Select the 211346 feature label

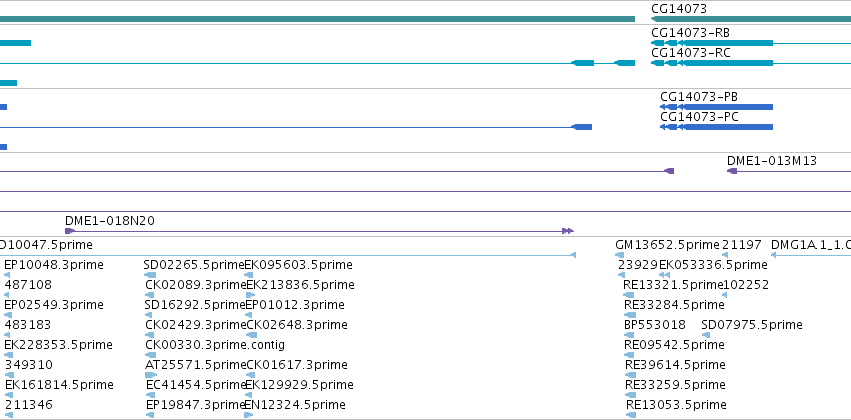(29, 405)
